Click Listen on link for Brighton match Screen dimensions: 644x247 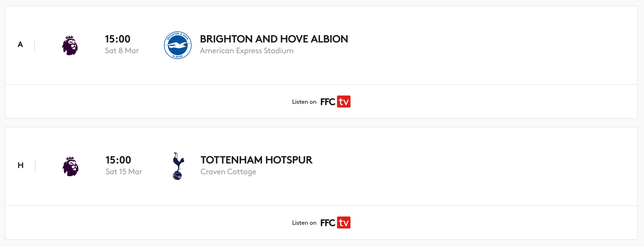click(304, 102)
